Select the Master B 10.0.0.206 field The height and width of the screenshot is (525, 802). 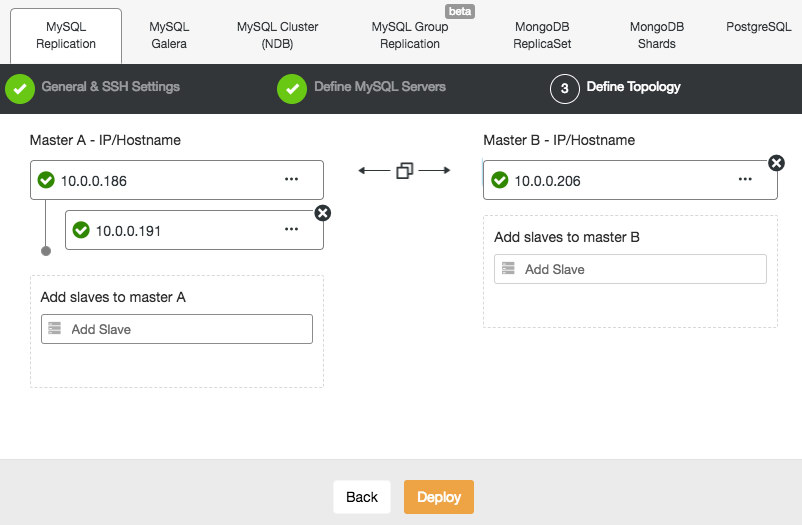pyautogui.click(x=630, y=180)
